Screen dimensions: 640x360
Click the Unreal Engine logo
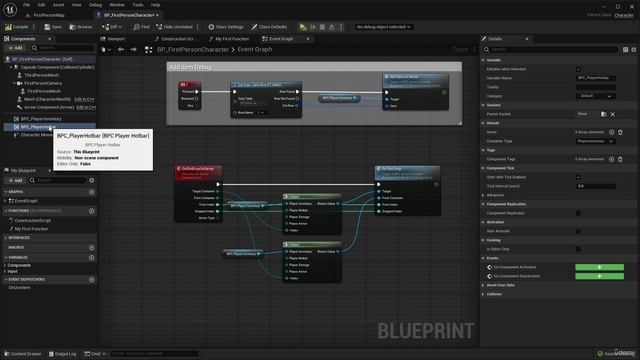click(10, 9)
